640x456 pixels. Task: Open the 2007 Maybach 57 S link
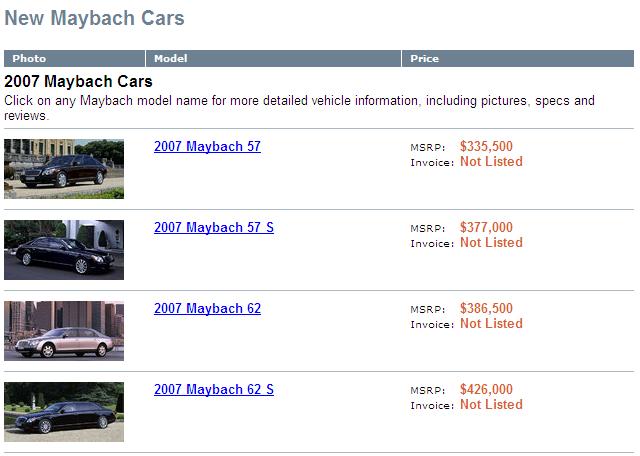(x=213, y=227)
